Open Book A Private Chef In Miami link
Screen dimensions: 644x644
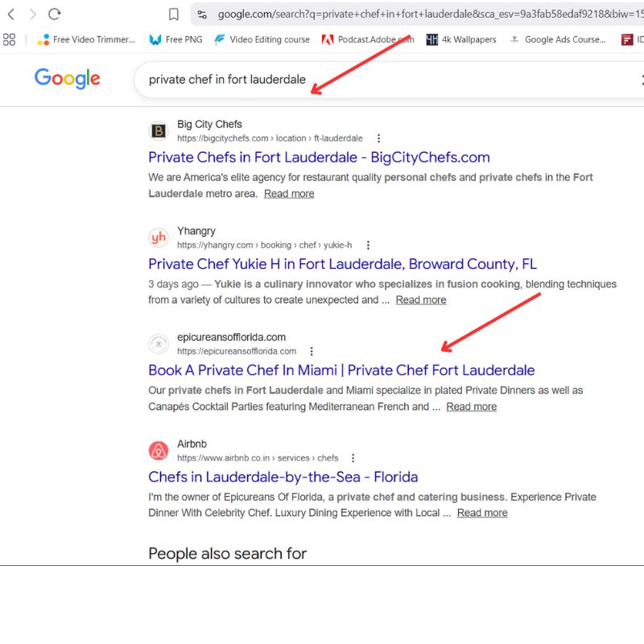click(x=341, y=370)
